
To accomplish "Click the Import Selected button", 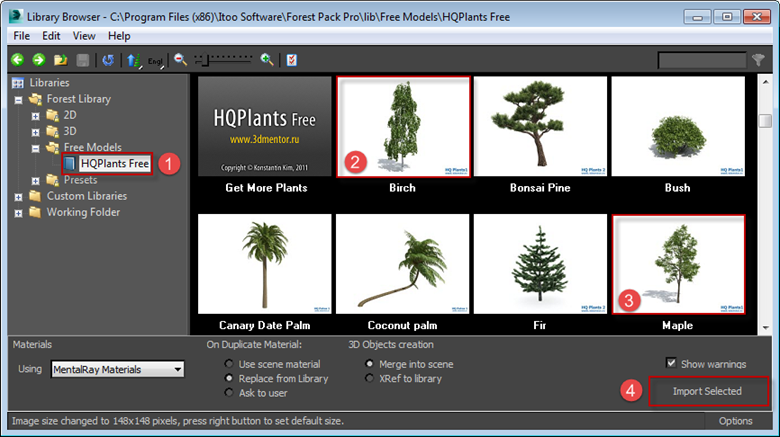I will (x=707, y=391).
